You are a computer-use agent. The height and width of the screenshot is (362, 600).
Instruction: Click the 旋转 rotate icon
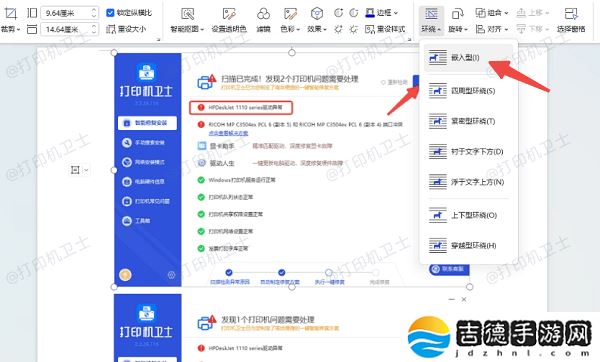click(457, 14)
